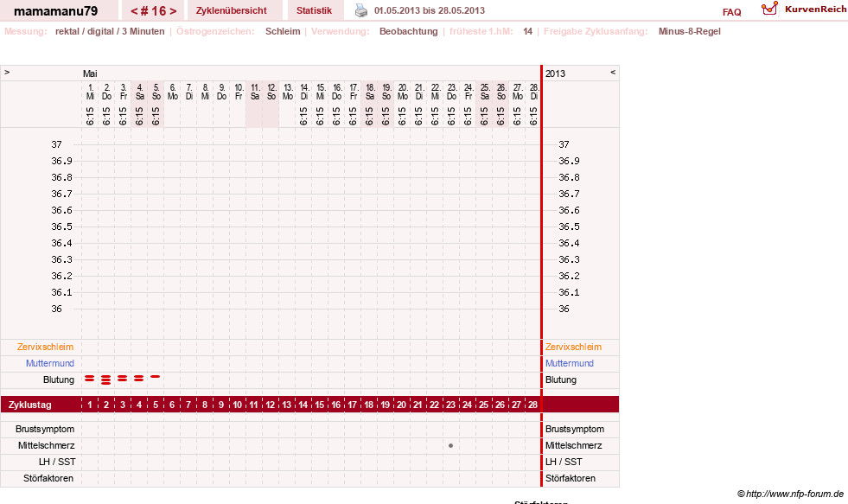This screenshot has width=848, height=504.
Task: Click the left Zervixschleim row label
Action: coord(45,347)
